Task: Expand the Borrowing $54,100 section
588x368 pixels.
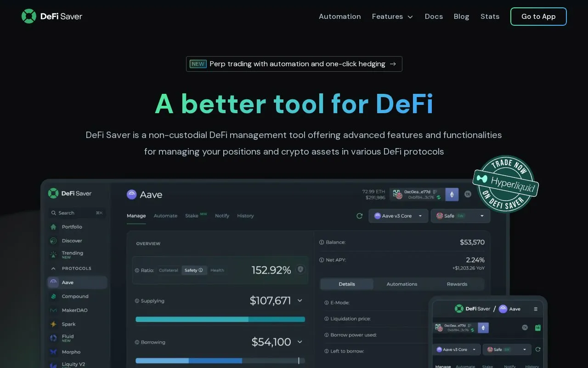Action: click(x=300, y=342)
